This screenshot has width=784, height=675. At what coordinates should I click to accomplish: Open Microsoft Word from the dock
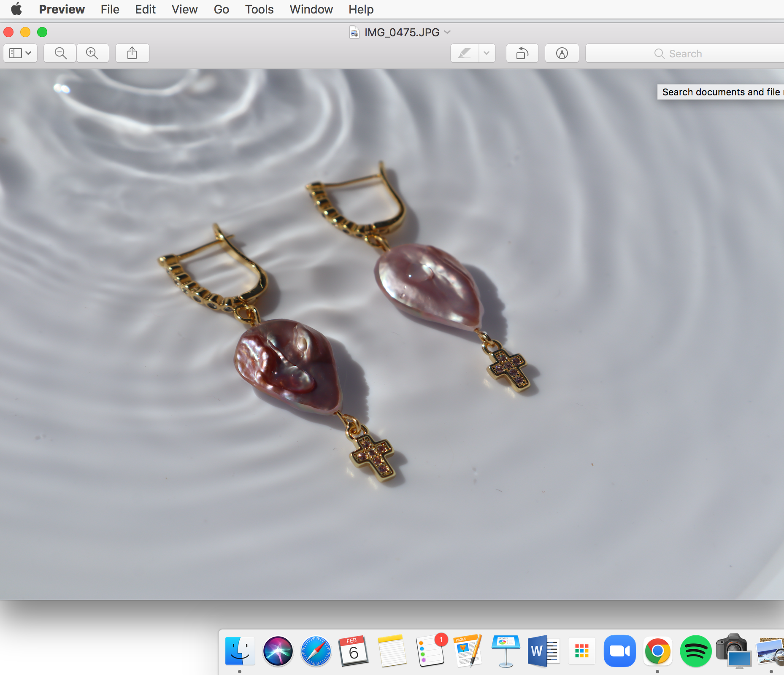pos(543,651)
